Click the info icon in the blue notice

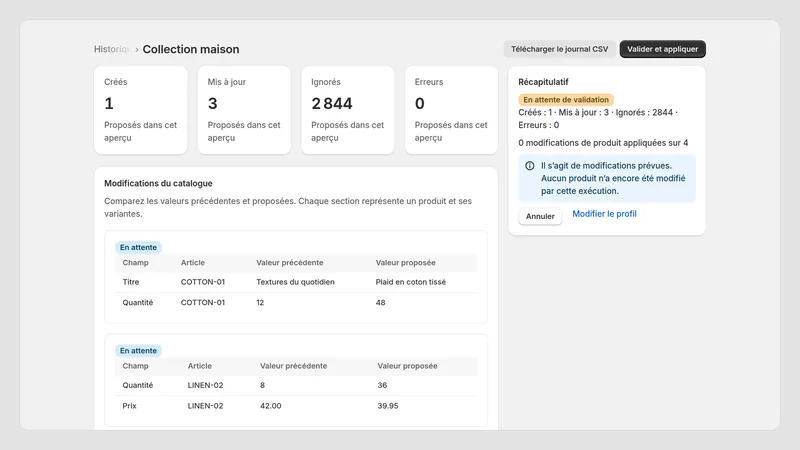tap(530, 166)
